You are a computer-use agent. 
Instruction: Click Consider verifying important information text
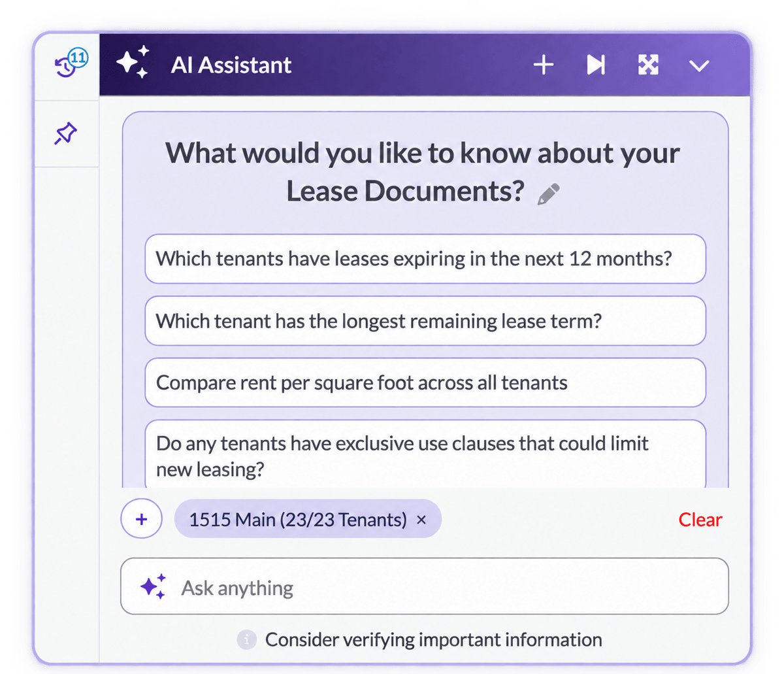coord(434,639)
